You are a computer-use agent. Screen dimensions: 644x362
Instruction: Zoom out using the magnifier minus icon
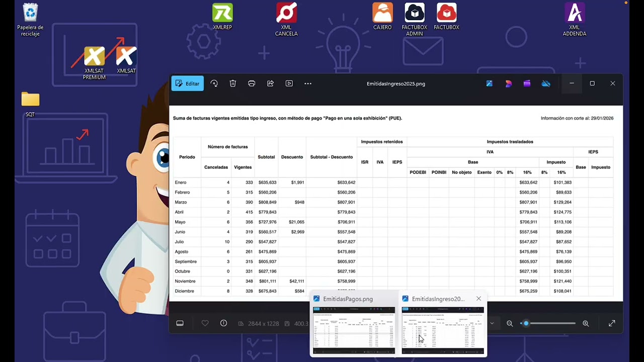(510, 323)
